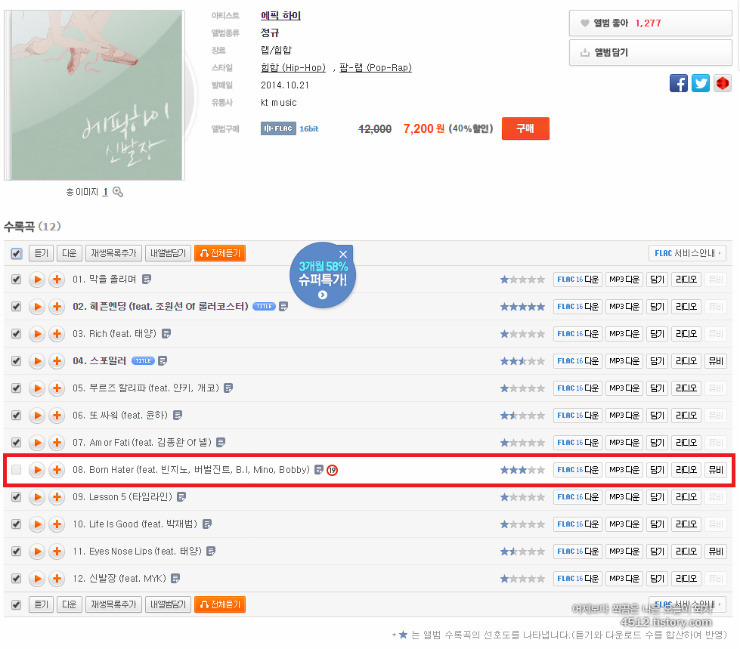Viewport: 740px width, 649px height.
Task: Open FLAC 서비스안내 at top right
Action: coord(687,253)
